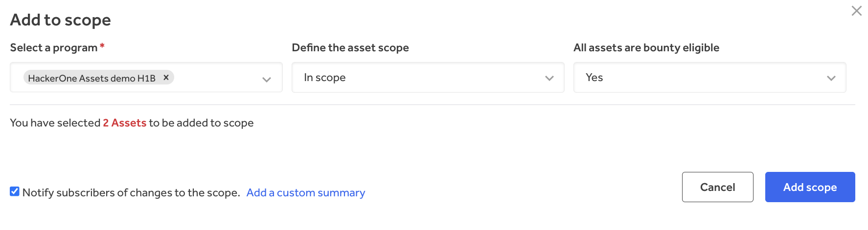Image resolution: width=868 pixels, height=230 pixels.
Task: Click the In scope dropdown arrow
Action: (x=549, y=78)
